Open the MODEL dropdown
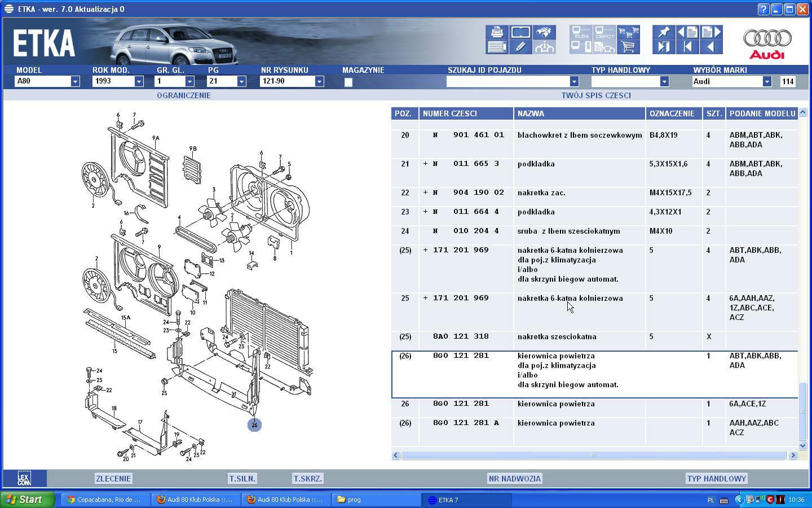The image size is (812, 508). click(x=75, y=81)
